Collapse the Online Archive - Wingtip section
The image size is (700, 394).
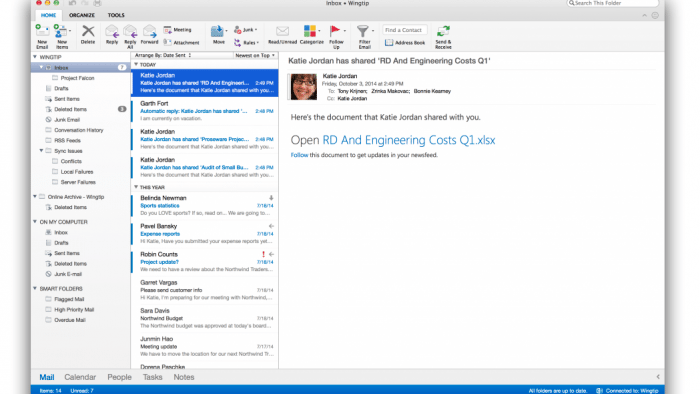35,196
